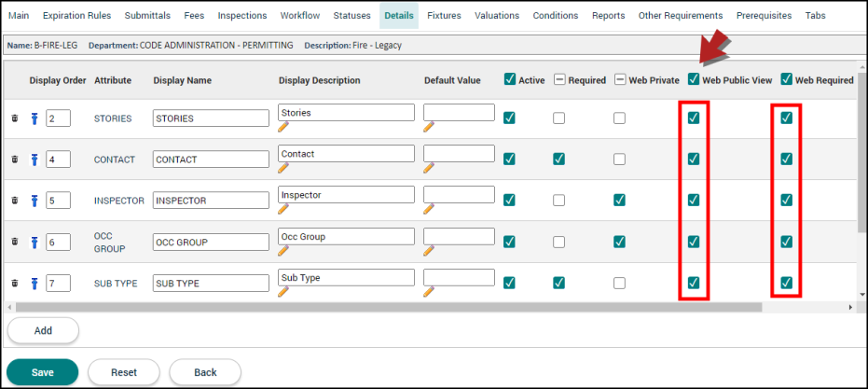Screen dimensions: 868x389
Task: Open the Submittals tab
Action: [x=147, y=16]
